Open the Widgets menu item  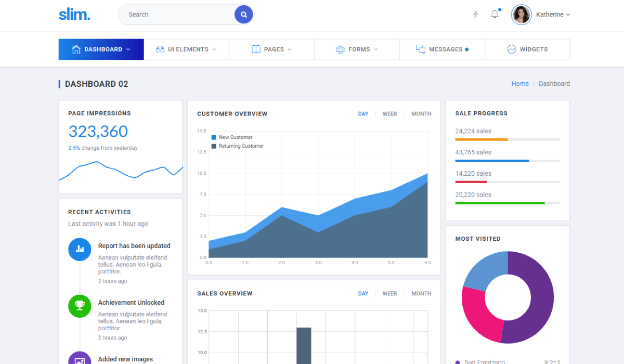(x=527, y=49)
